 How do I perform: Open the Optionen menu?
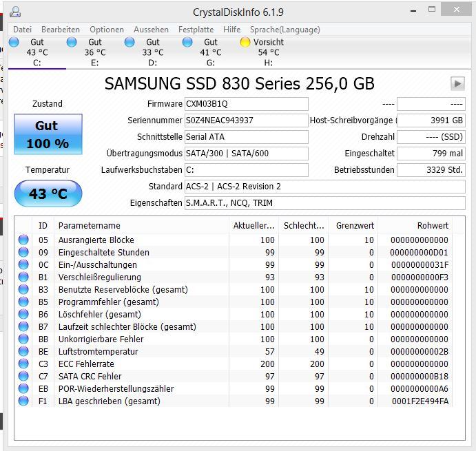pos(107,30)
